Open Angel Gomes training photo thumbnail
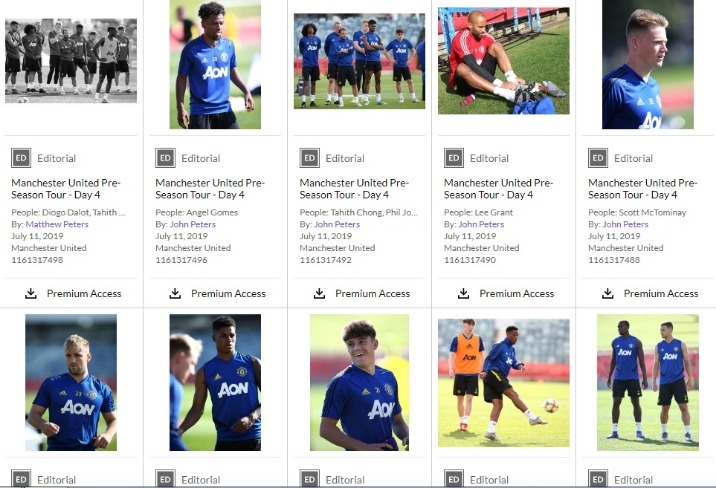716x488 pixels. [215, 64]
